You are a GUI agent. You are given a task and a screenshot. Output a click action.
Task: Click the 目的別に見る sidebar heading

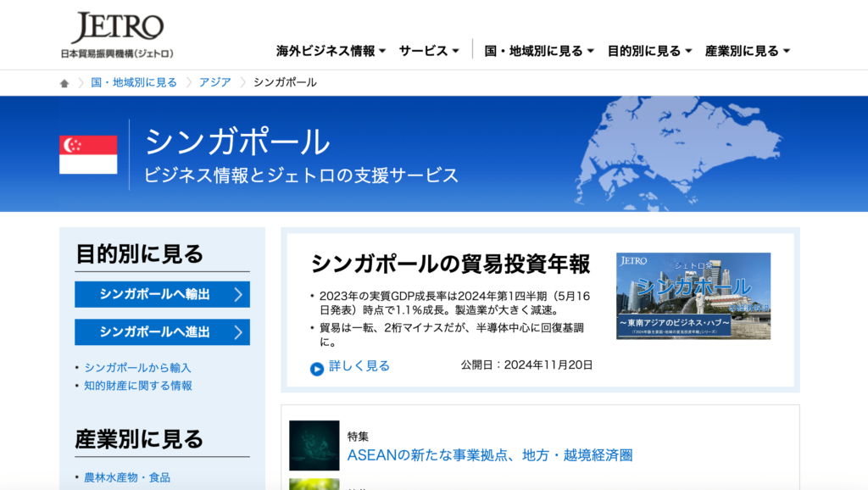140,254
